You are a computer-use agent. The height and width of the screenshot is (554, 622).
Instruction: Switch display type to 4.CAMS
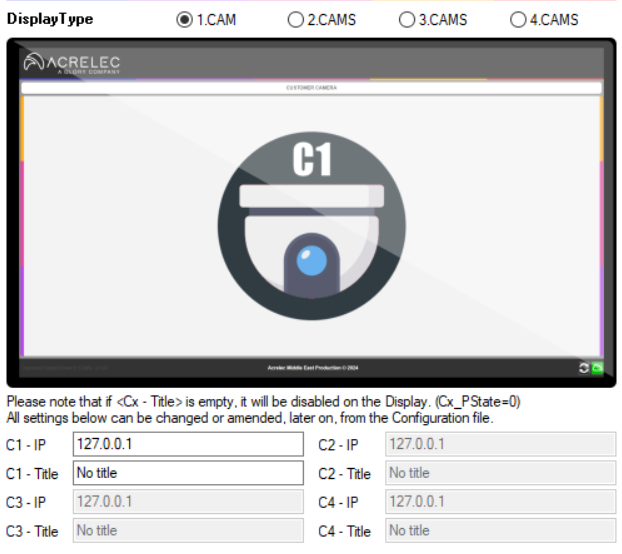click(x=518, y=19)
